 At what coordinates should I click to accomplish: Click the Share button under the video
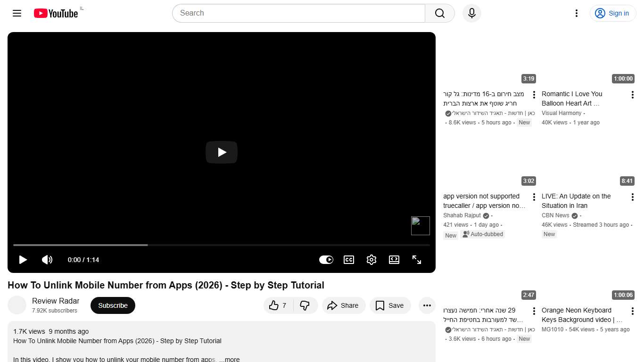(x=344, y=305)
